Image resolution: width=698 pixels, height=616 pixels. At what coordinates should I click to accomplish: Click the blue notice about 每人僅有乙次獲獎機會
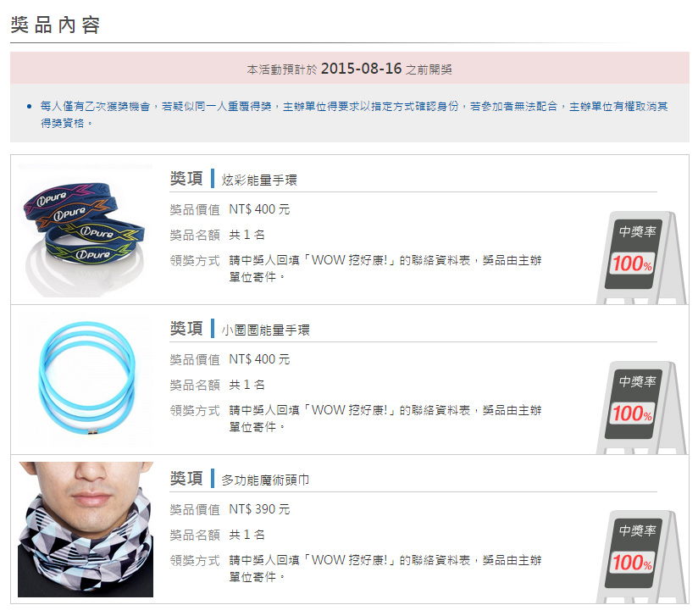point(354,114)
